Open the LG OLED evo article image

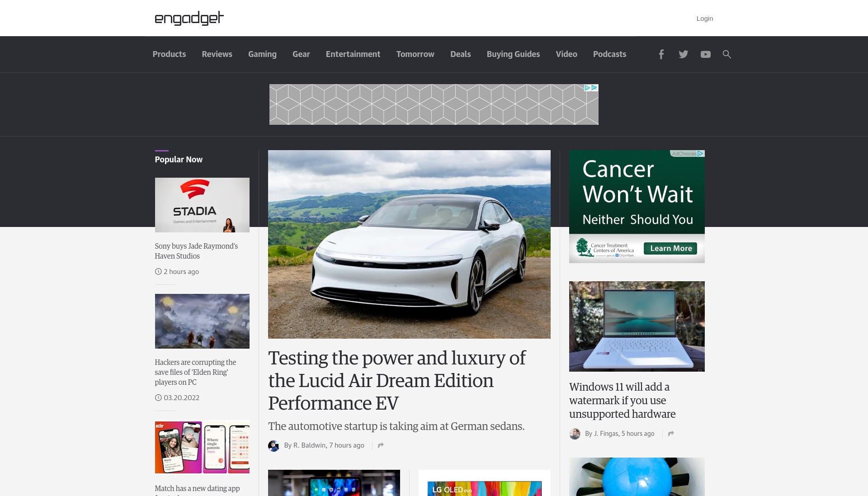pyautogui.click(x=484, y=483)
